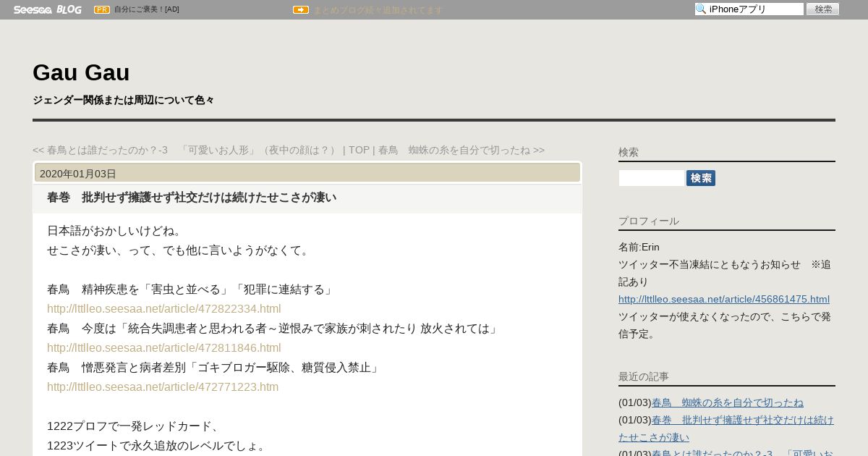This screenshot has height=456, width=868.
Task: Click the orange PR badge icon
Action: click(102, 9)
